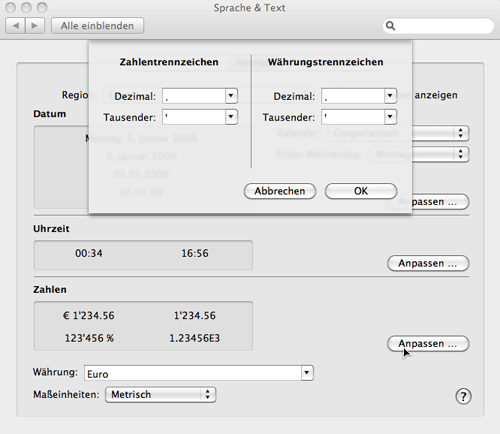Go back with the left arrow toolbar button
500x434 pixels.
[15, 26]
